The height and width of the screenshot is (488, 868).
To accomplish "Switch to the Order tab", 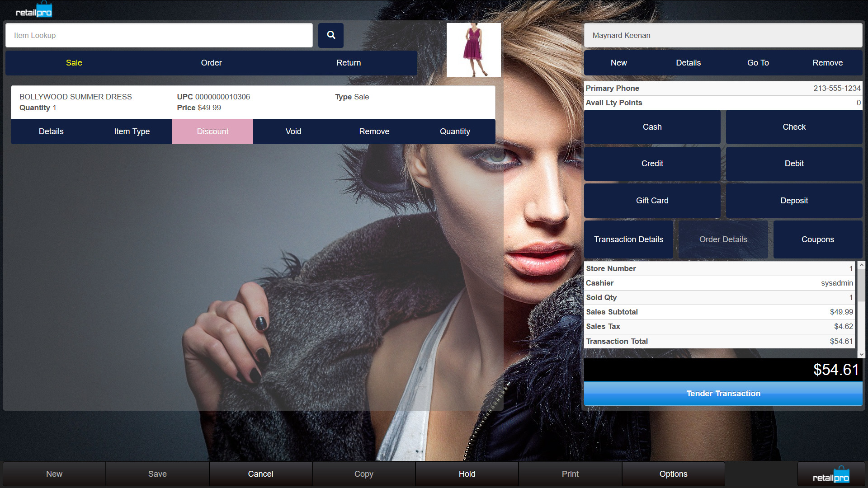I will [x=211, y=63].
